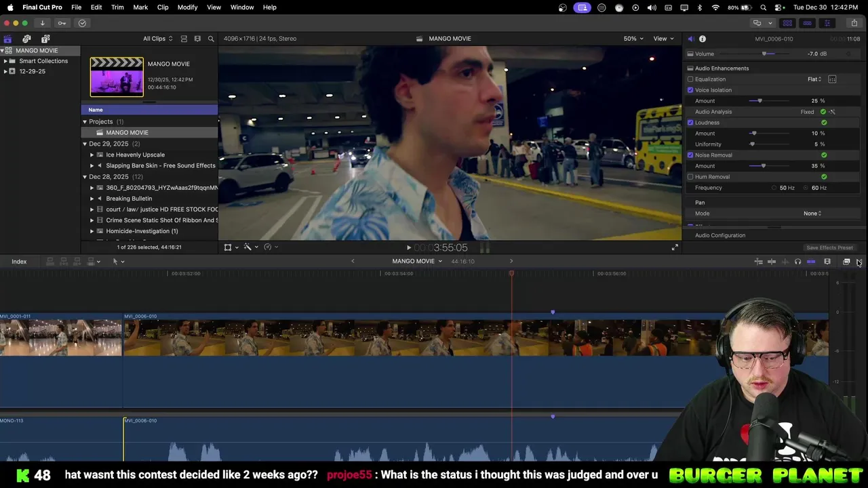Image resolution: width=868 pixels, height=488 pixels.
Task: Open the Keyword Editor key icon
Action: click(x=62, y=23)
